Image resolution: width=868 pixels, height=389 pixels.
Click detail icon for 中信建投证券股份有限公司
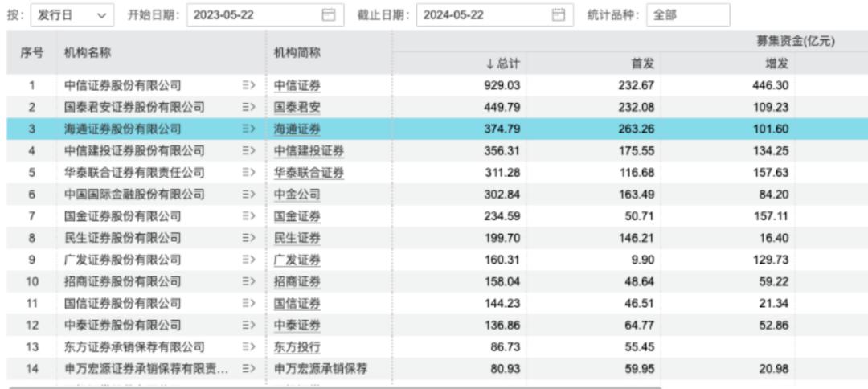pos(248,151)
